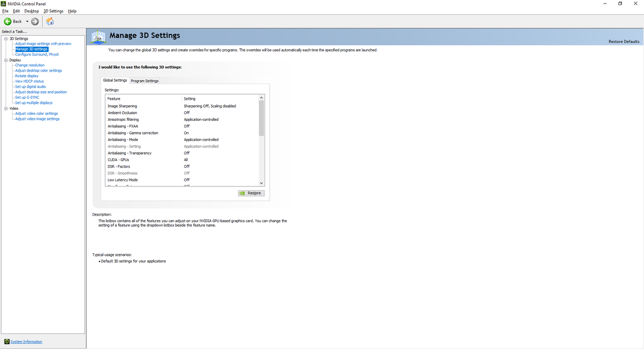
Task: Click settings list scroll up arrow
Action: [262, 98]
